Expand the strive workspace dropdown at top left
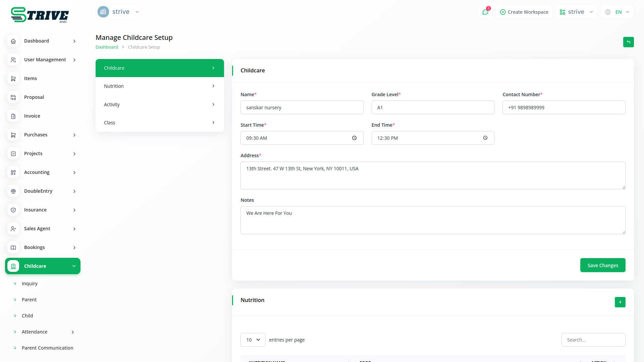This screenshot has width=644, height=362. pos(119,12)
